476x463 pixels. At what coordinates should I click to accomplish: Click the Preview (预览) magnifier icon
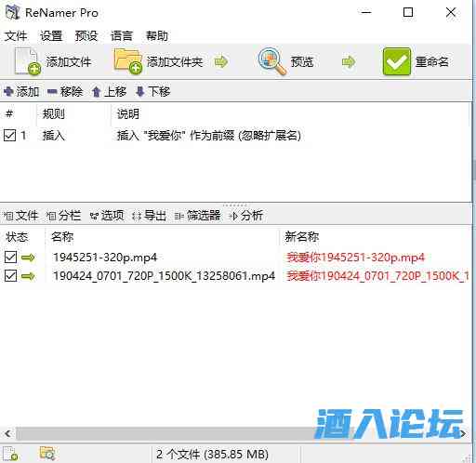tap(272, 61)
